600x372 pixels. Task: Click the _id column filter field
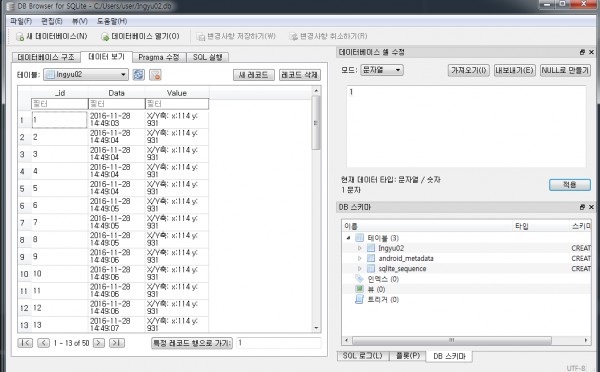coord(60,104)
